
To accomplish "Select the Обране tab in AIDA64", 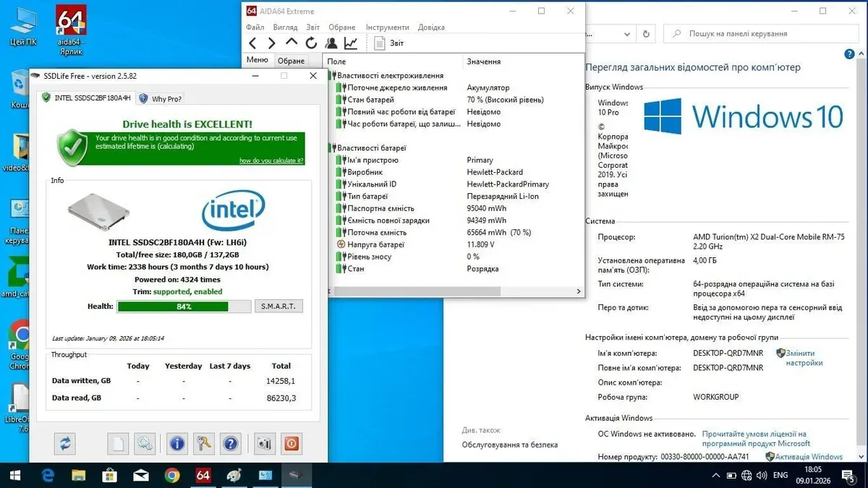I will point(291,61).
